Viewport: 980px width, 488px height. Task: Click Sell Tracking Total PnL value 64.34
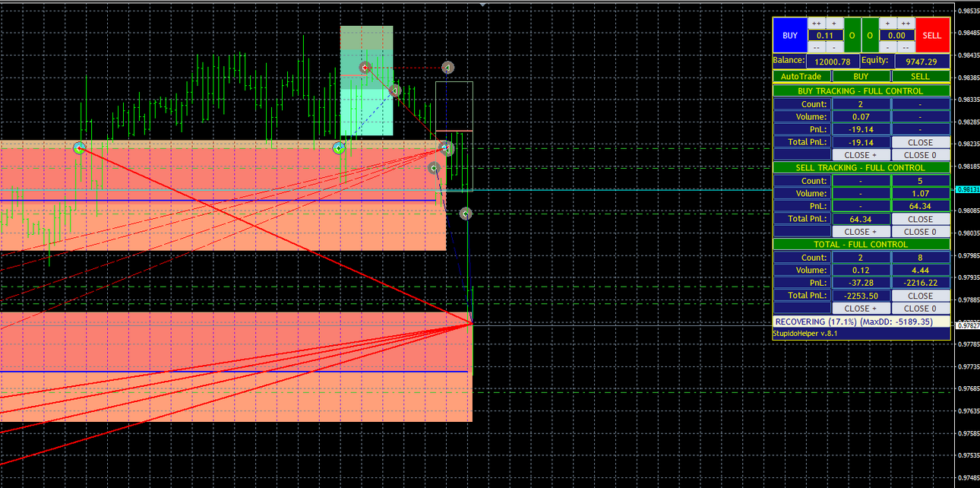coord(861,219)
